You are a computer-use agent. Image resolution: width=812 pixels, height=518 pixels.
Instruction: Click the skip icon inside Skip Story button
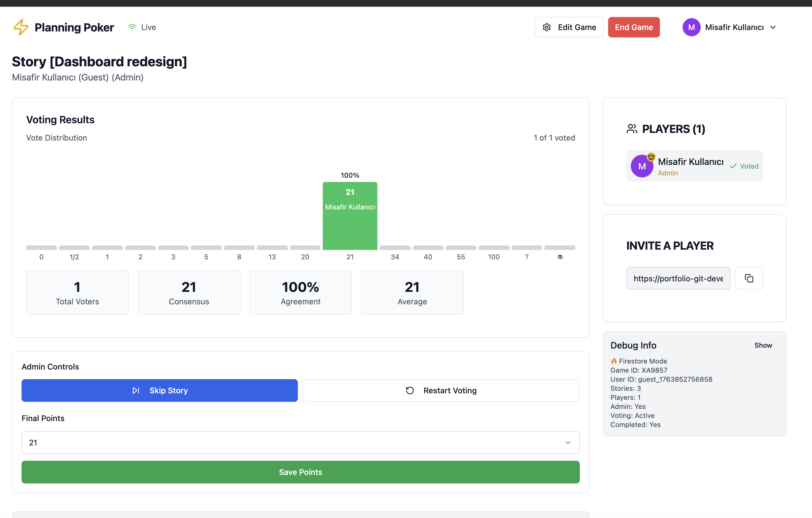[x=136, y=390]
